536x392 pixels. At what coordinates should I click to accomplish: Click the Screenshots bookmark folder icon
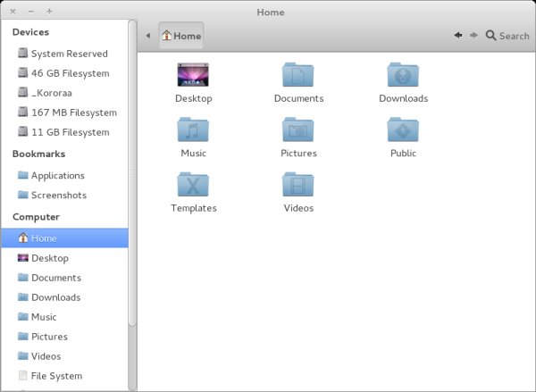pos(22,195)
